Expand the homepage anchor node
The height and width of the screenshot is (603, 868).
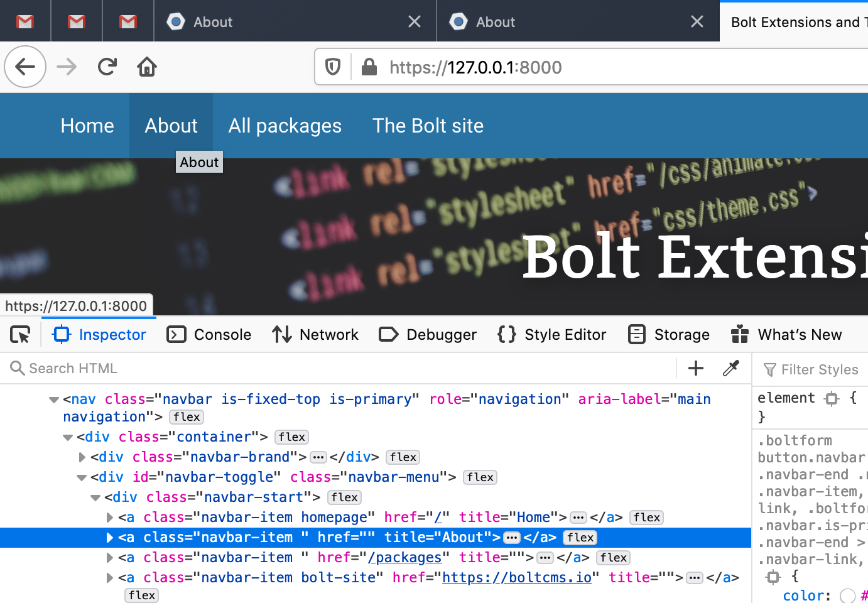coord(110,518)
